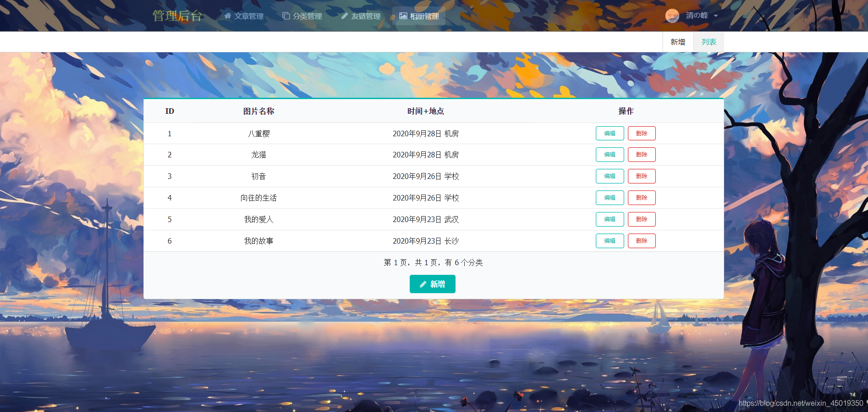This screenshot has height=412, width=868.
Task: Click the 时间+地点 column header
Action: pyautogui.click(x=426, y=111)
